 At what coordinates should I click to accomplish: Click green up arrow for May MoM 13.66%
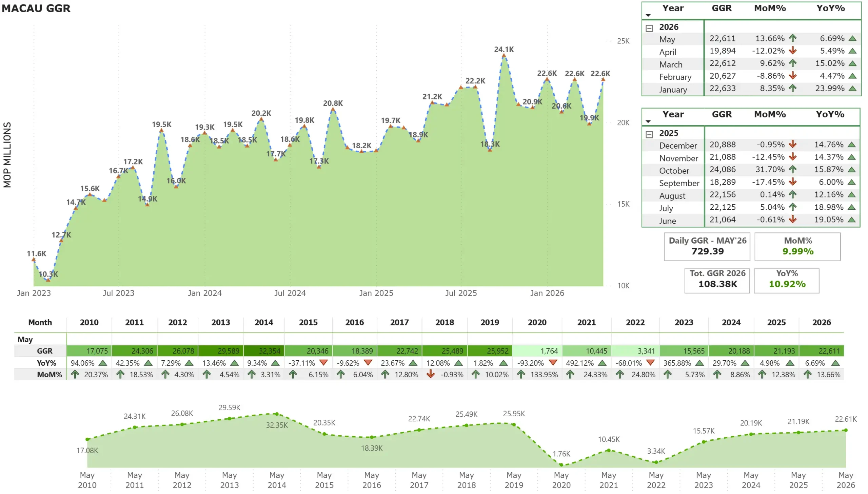[x=792, y=38]
